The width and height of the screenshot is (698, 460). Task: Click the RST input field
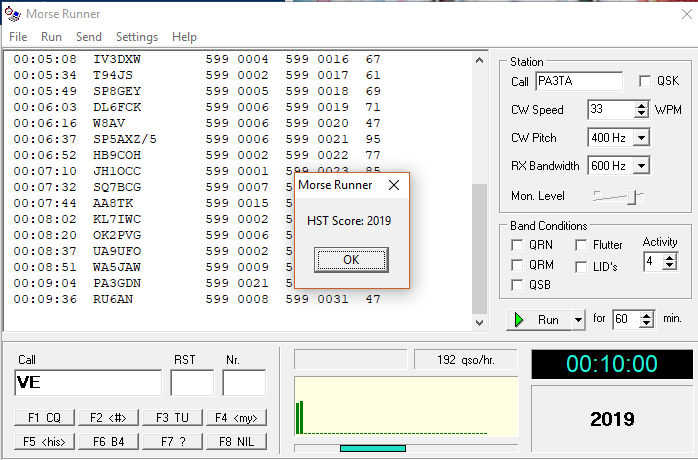click(192, 383)
